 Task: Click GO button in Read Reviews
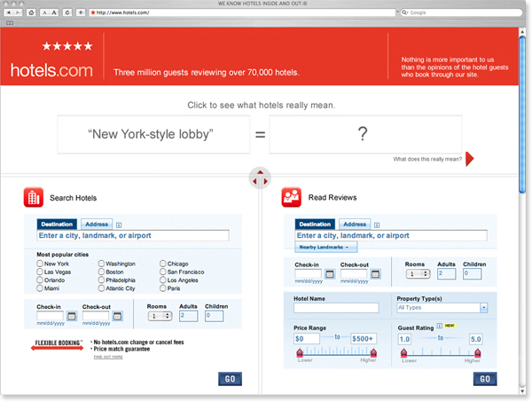pos(485,379)
